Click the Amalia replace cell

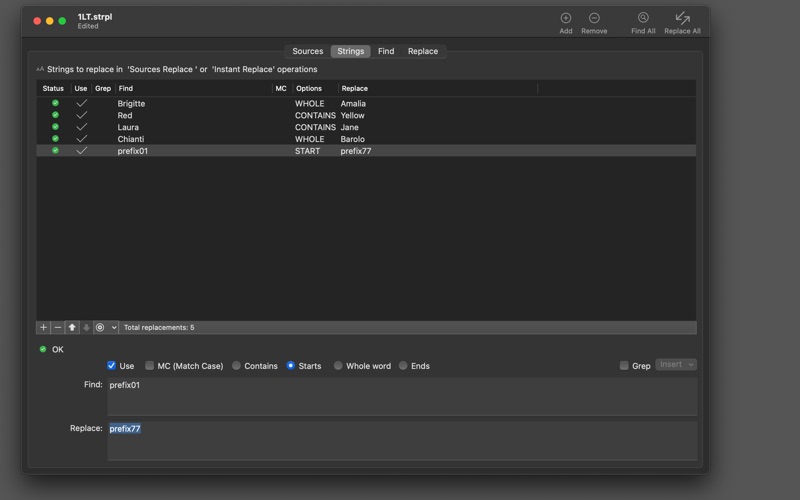[353, 104]
